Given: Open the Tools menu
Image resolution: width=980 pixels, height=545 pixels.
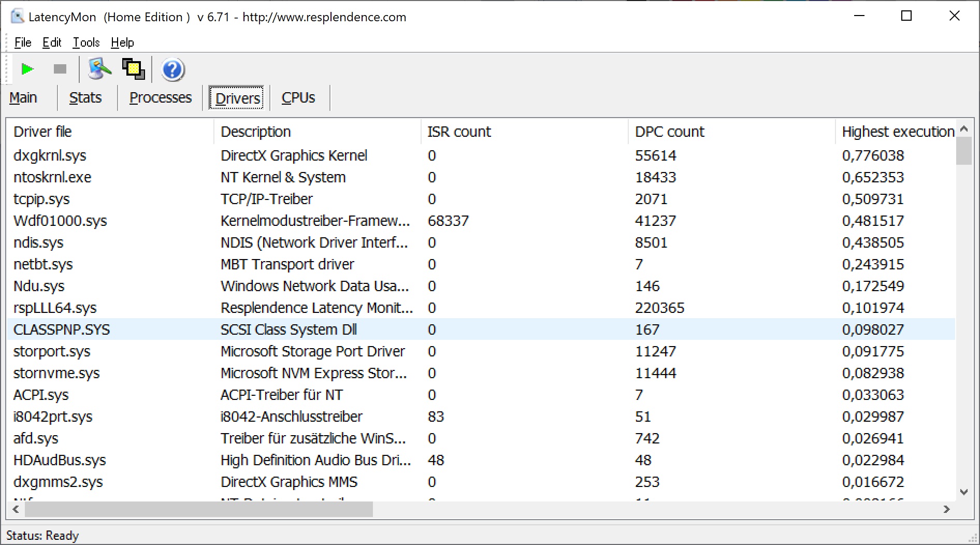Looking at the screenshot, I should (x=86, y=42).
